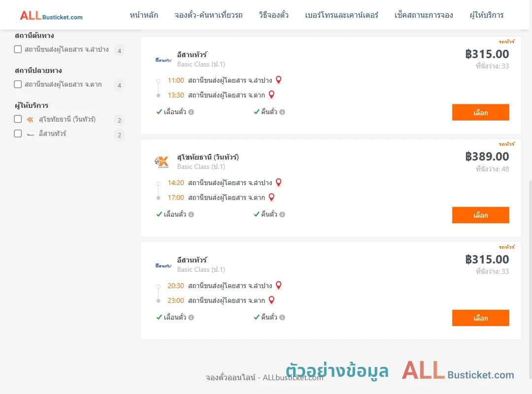Click อีสานทัวร์ logo icon in filter sidebar
The image size is (532, 394).
[31, 134]
